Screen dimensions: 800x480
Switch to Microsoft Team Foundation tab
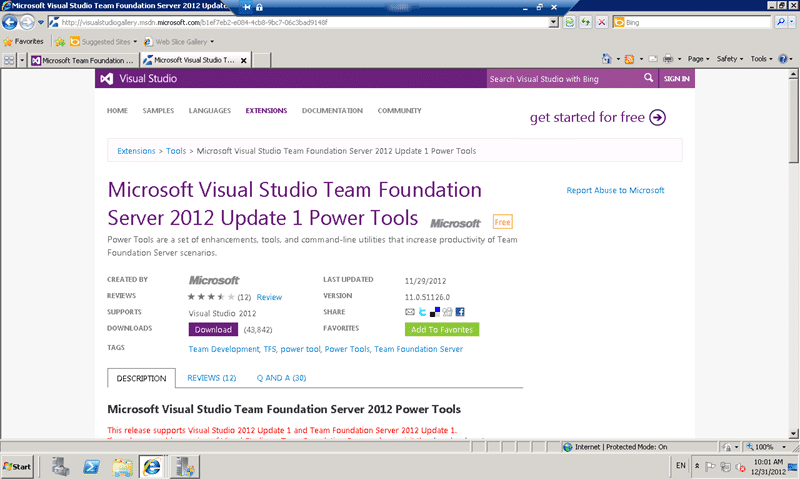coord(84,60)
